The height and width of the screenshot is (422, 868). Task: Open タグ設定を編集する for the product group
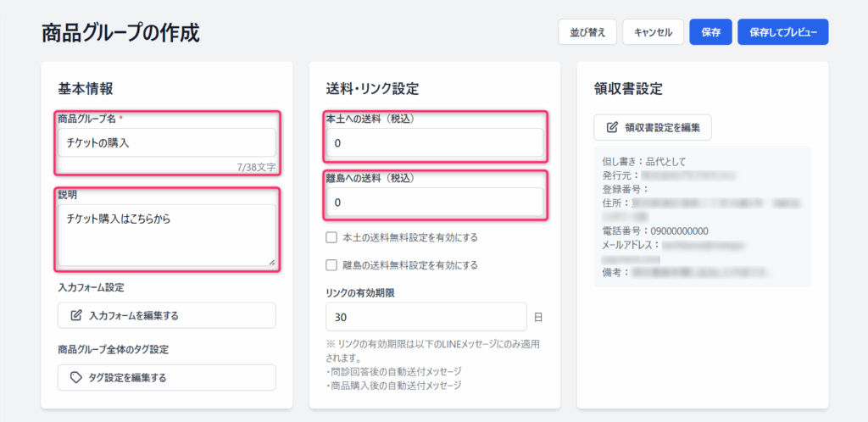click(x=167, y=377)
